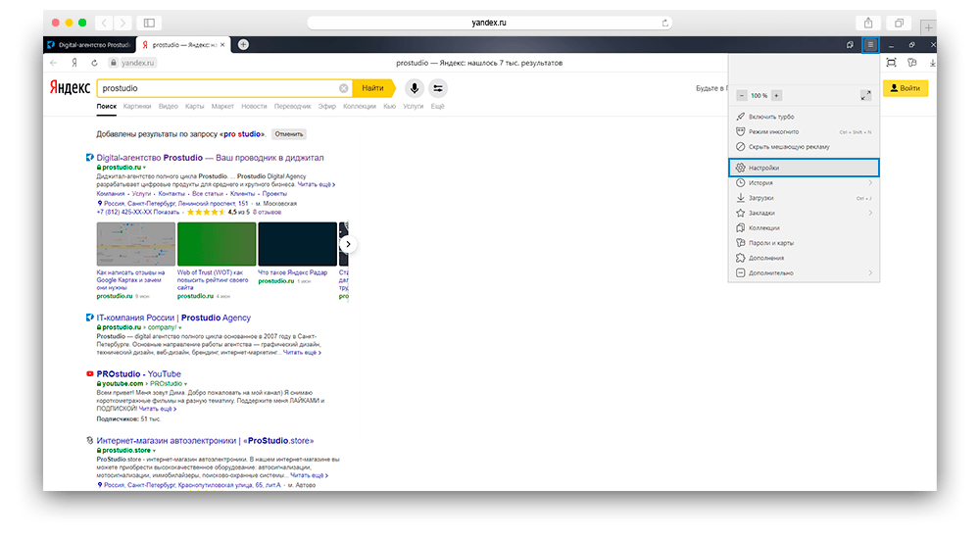
Task: Open Настройки in browser menu
Action: click(x=804, y=168)
